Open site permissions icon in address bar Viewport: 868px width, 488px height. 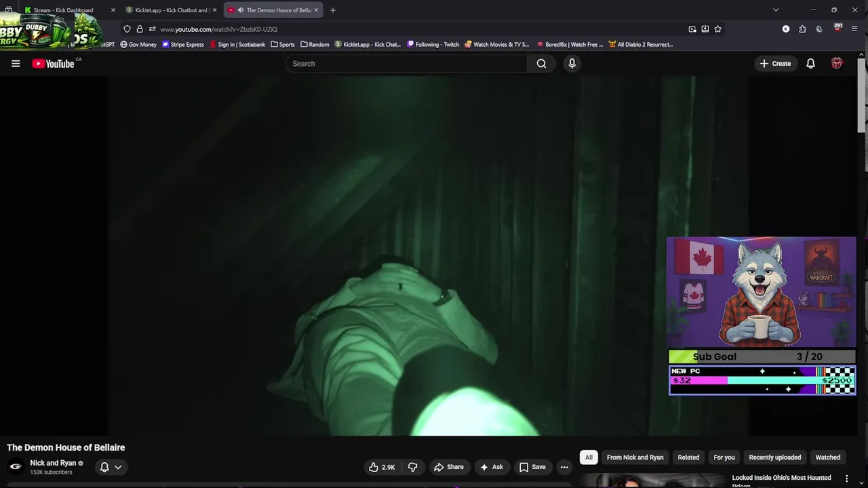point(153,29)
